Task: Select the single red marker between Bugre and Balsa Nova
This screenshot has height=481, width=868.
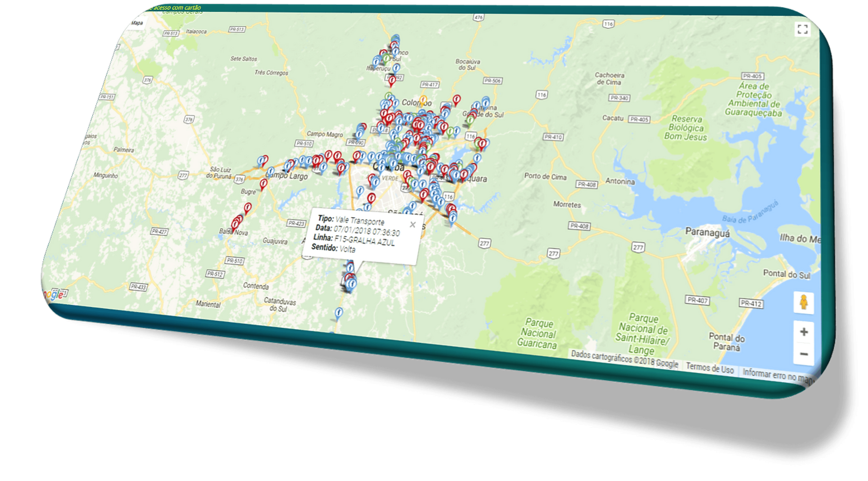Action: coord(248,207)
